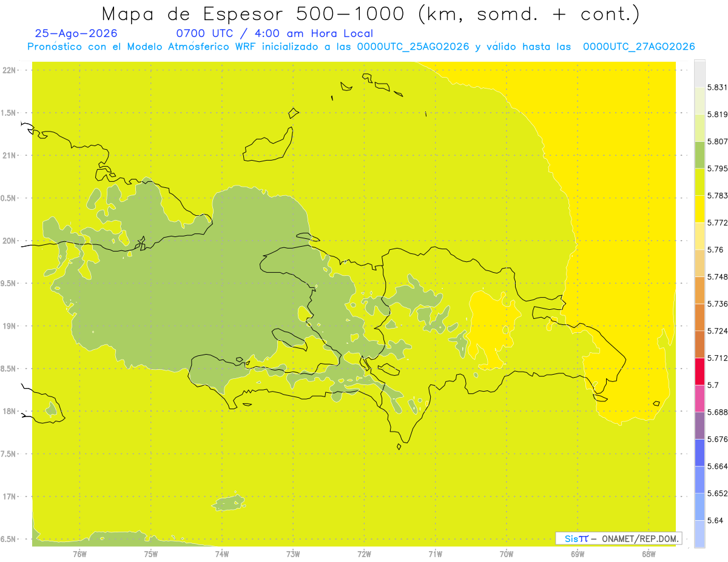Click the '72W' longitude label

(364, 554)
